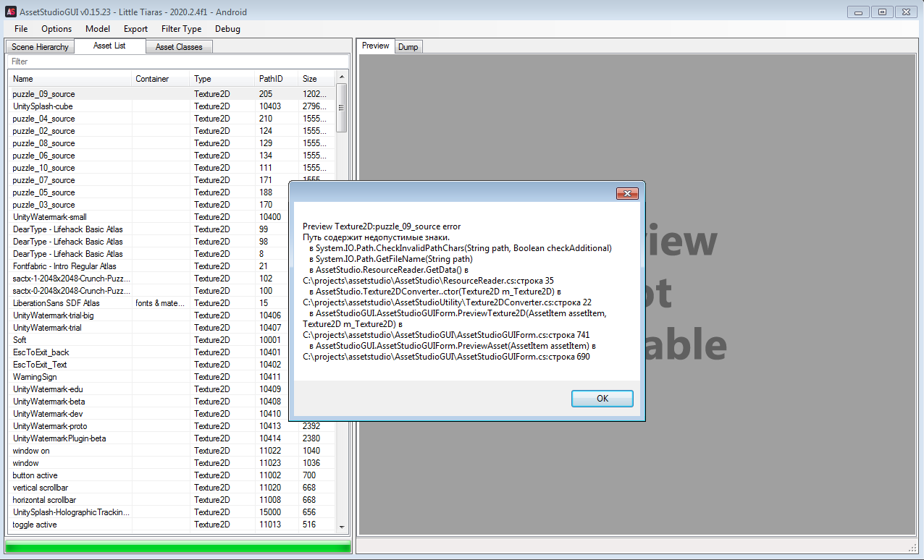Switch to the Asset Classes tab
The image size is (924, 560).
coord(179,46)
